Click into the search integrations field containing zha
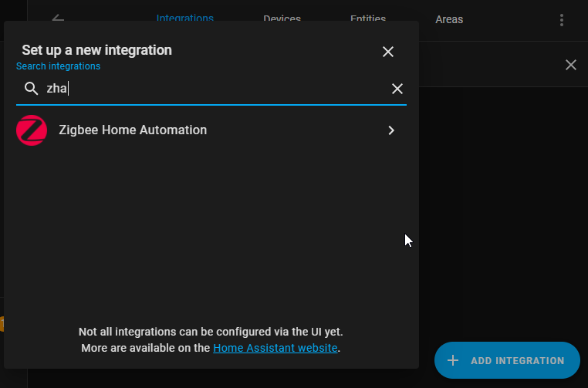Image resolution: width=588 pixels, height=388 pixels. coord(211,89)
